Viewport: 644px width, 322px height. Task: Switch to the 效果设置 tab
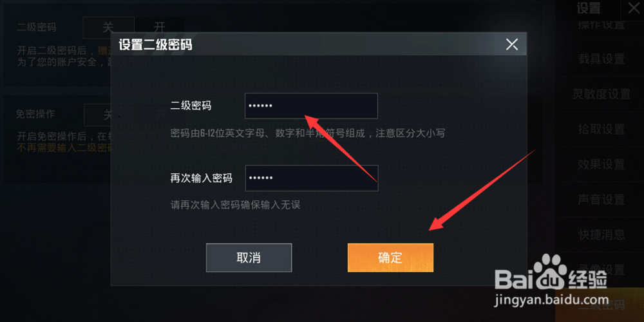point(601,164)
